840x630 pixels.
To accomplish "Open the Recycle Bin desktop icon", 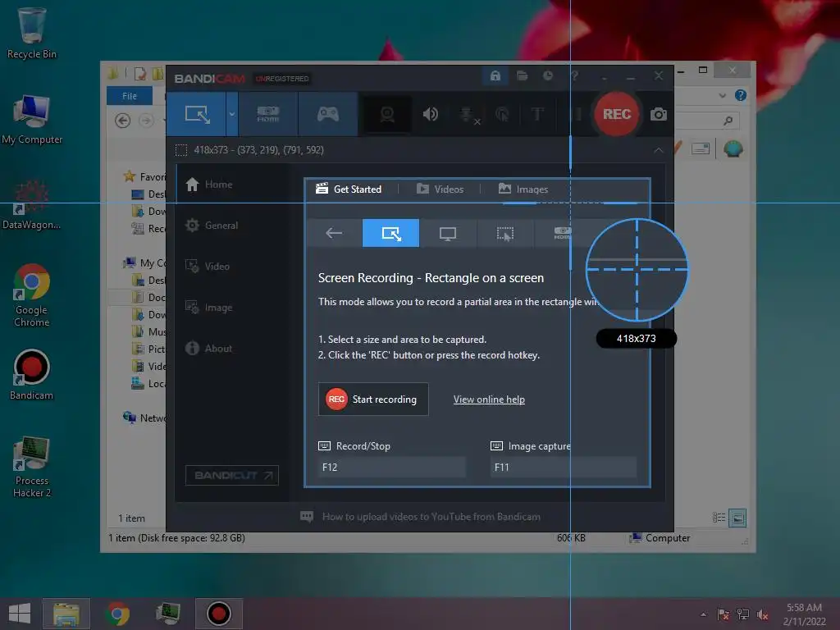I will 32,33.
